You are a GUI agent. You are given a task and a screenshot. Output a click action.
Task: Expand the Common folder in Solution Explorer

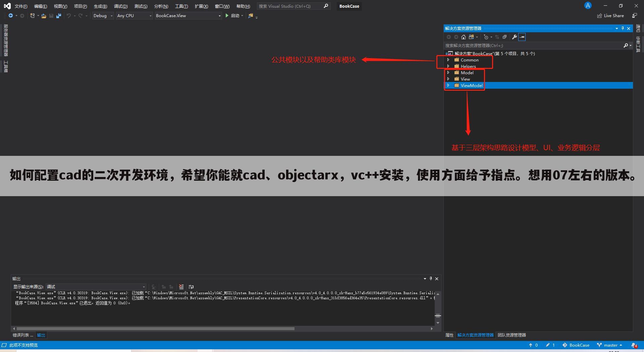click(448, 60)
